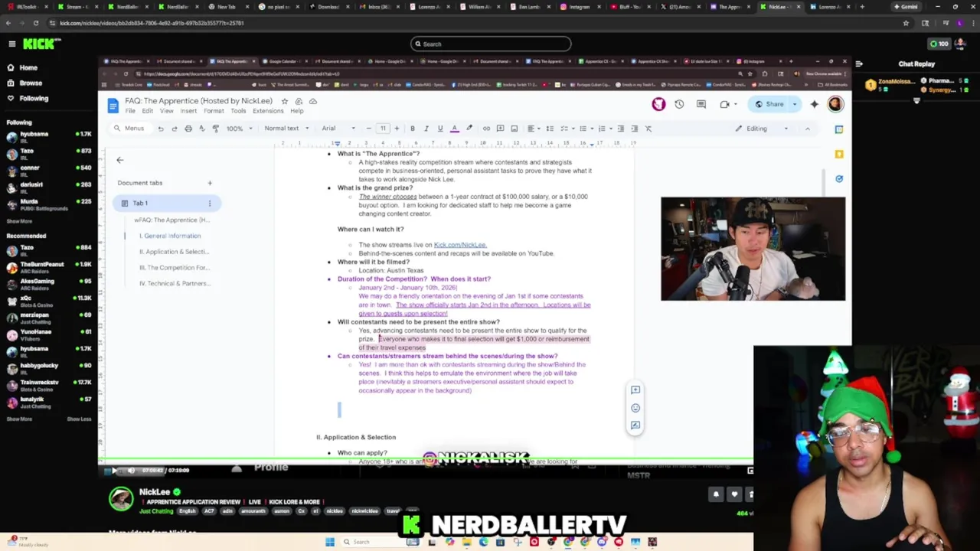
Task: Add a new document tab with plus
Action: (x=210, y=183)
